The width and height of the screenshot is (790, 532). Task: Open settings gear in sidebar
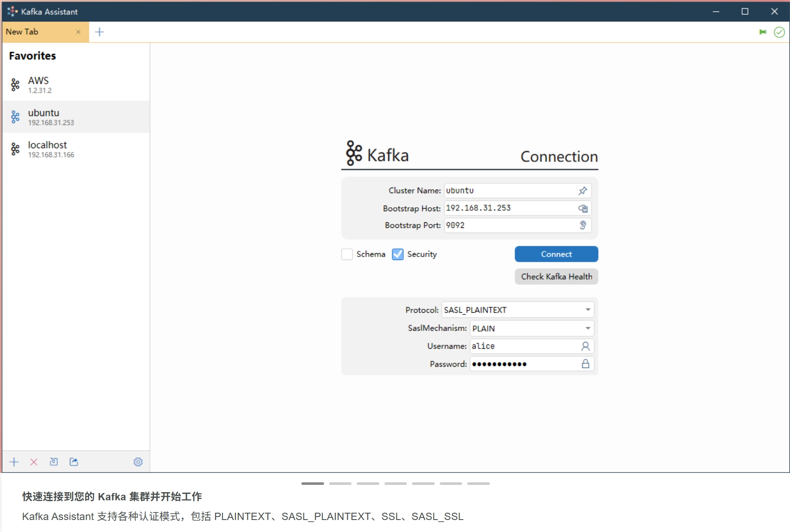tap(138, 462)
